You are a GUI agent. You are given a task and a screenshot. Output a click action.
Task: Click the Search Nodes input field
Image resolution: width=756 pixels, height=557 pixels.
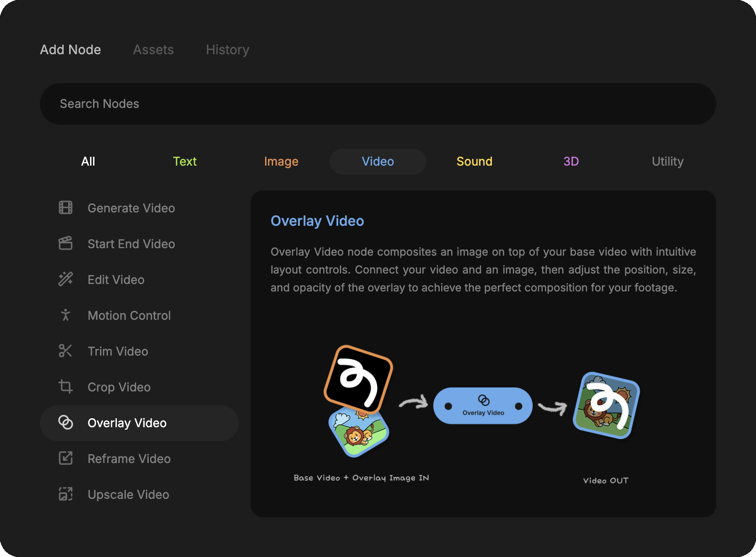coord(378,104)
